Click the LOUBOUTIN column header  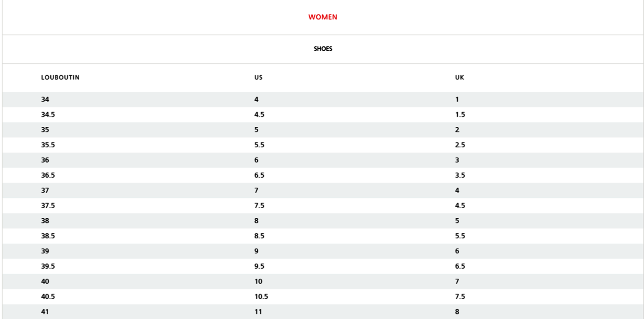click(60, 77)
